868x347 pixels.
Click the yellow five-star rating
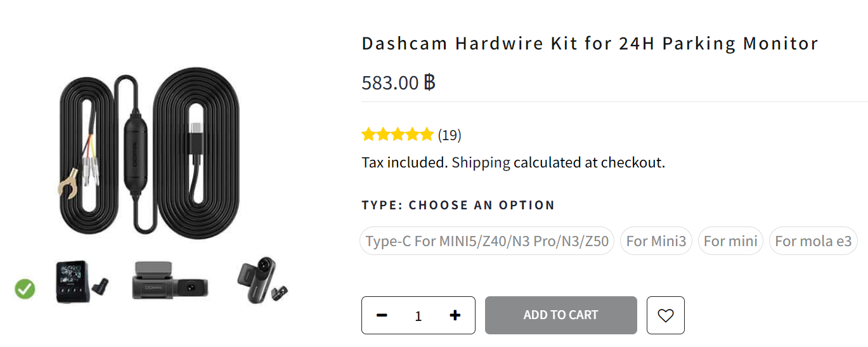pyautogui.click(x=398, y=134)
